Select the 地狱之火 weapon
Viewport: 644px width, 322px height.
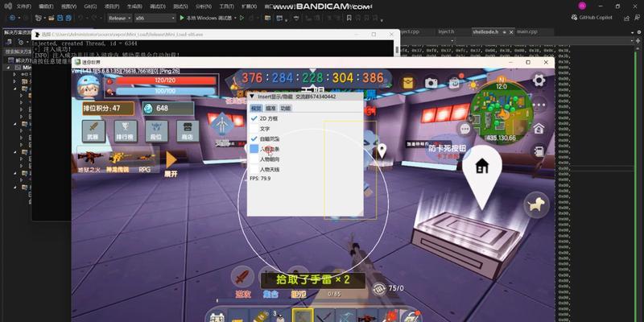click(90, 161)
